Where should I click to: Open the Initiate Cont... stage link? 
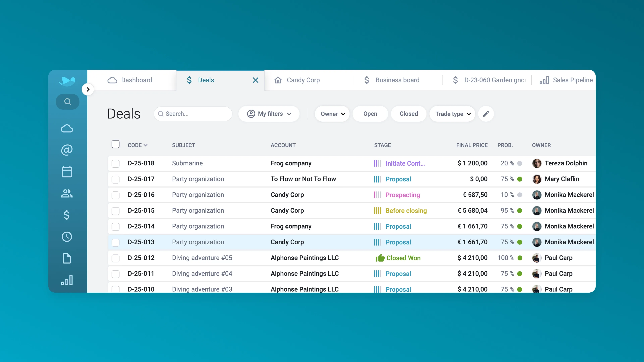[x=405, y=163]
